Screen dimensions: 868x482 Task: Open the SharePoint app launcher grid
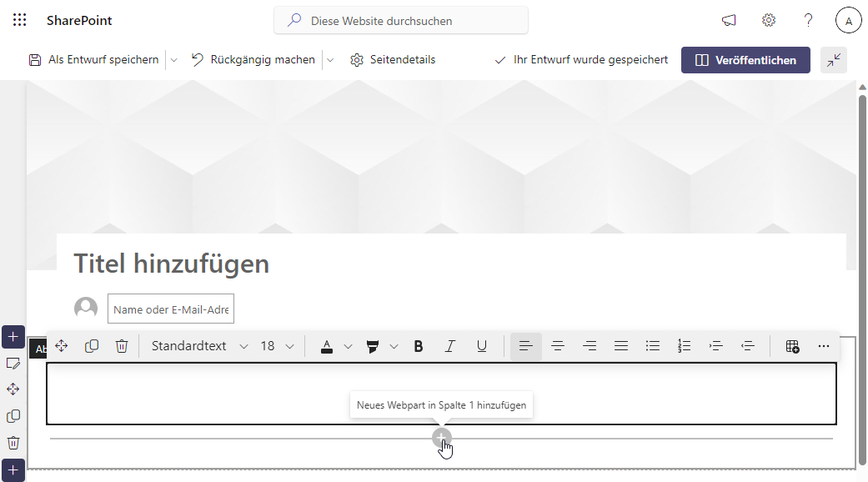pos(19,21)
